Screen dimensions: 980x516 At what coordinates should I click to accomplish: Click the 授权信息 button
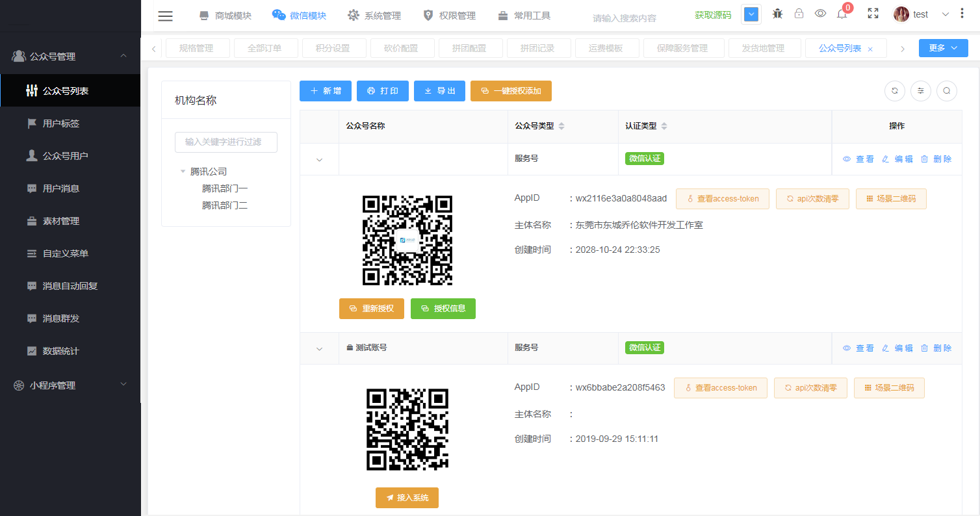pyautogui.click(x=443, y=309)
